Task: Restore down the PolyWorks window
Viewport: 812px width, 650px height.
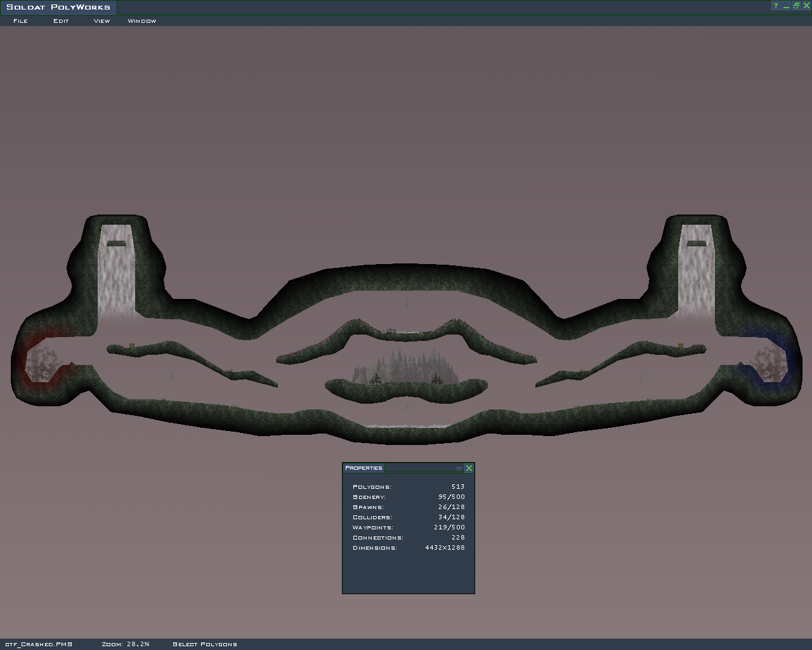Action: 796,6
